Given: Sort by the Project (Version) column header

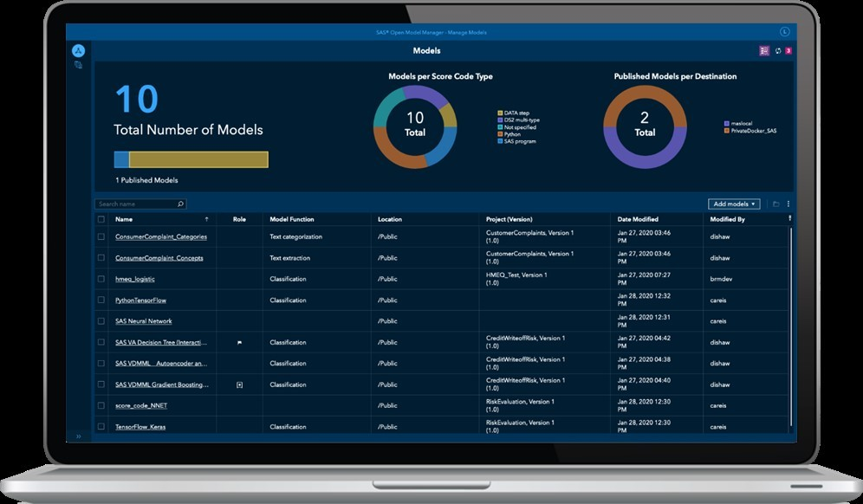Looking at the screenshot, I should [x=509, y=220].
